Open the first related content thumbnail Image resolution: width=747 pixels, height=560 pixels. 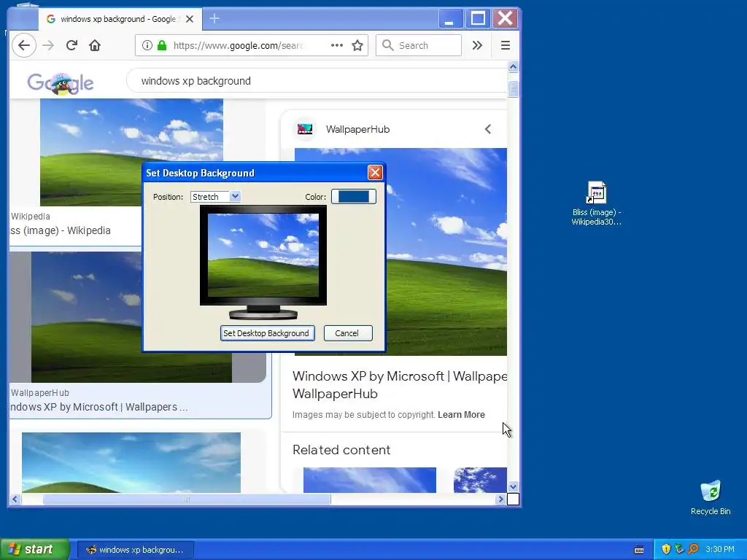(x=370, y=480)
